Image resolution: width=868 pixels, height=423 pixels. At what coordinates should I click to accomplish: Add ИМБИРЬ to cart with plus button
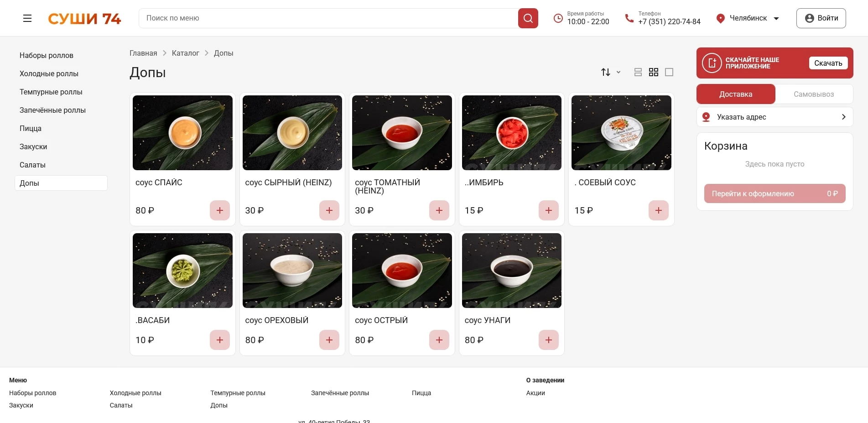tap(548, 210)
